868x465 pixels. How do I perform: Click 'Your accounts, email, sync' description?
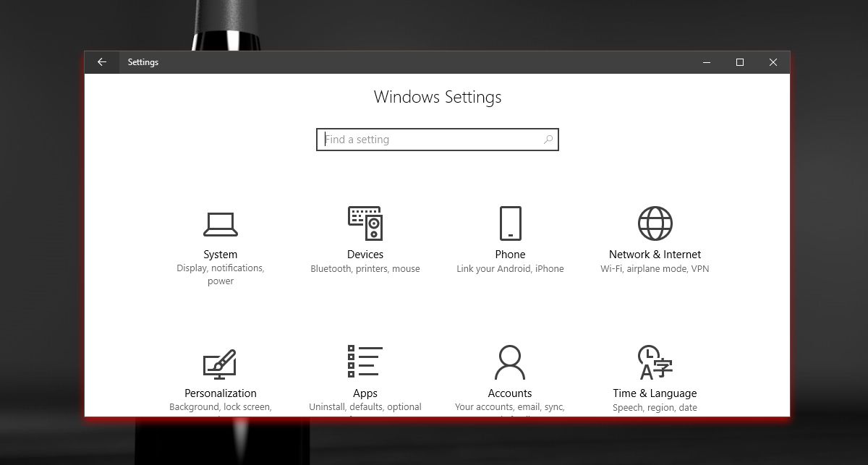click(x=510, y=407)
